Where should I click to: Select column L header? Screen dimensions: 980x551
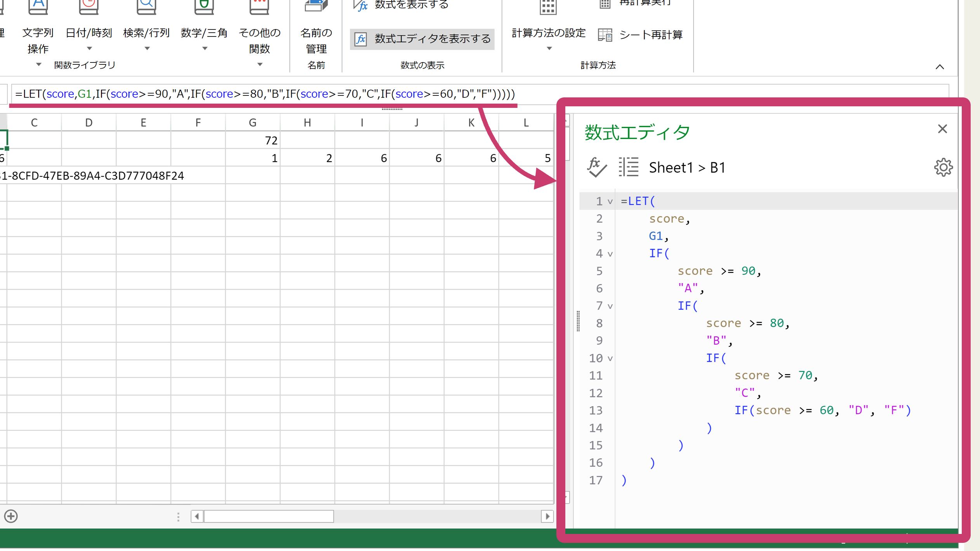pos(526,123)
